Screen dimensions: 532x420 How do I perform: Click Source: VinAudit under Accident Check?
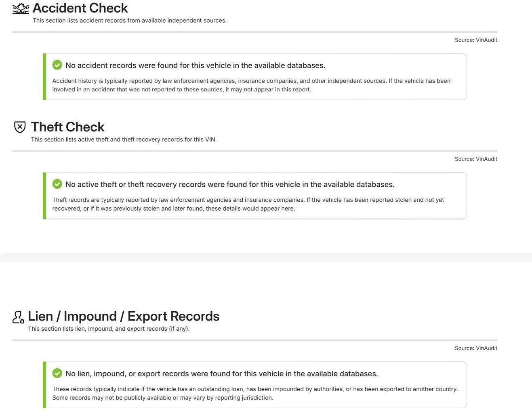tap(476, 40)
